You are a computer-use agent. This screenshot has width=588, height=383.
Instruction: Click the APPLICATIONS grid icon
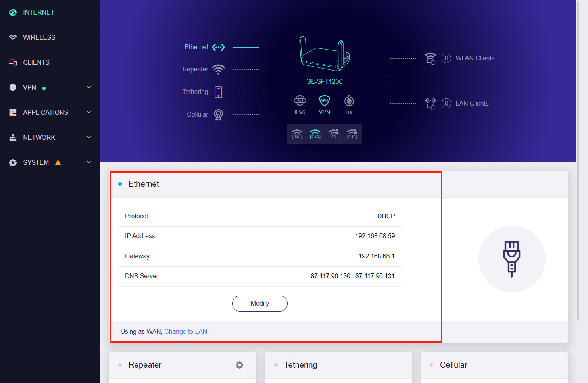13,112
